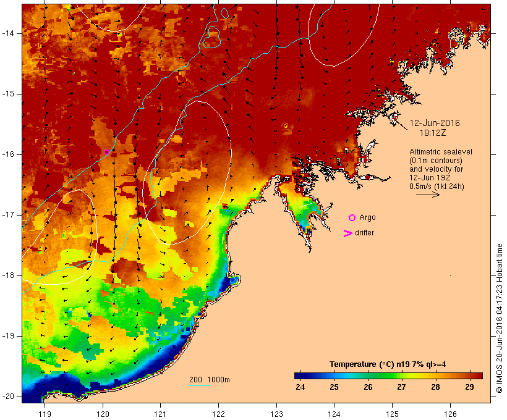Click the dark red 29° end of colorbar
The image size is (507, 420).
(x=478, y=376)
